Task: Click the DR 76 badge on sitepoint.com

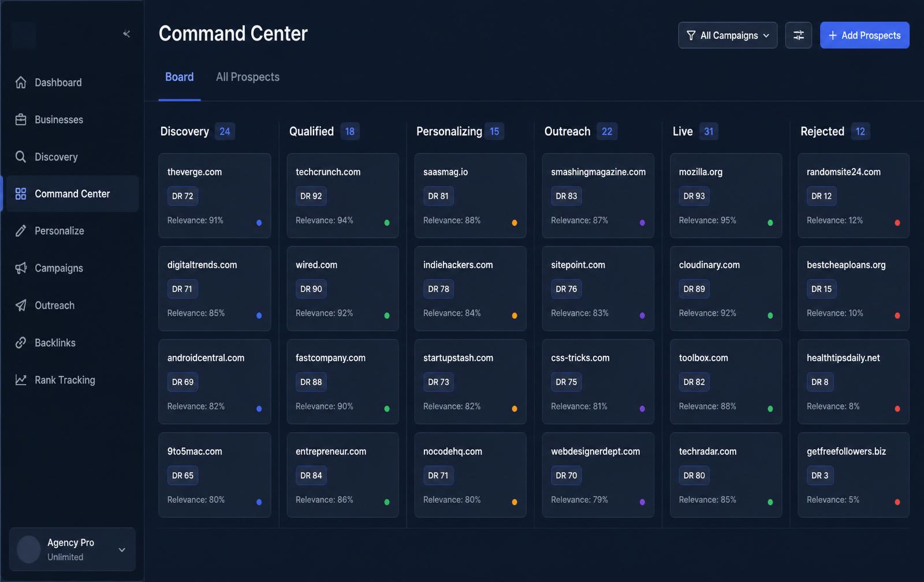Action: (567, 289)
